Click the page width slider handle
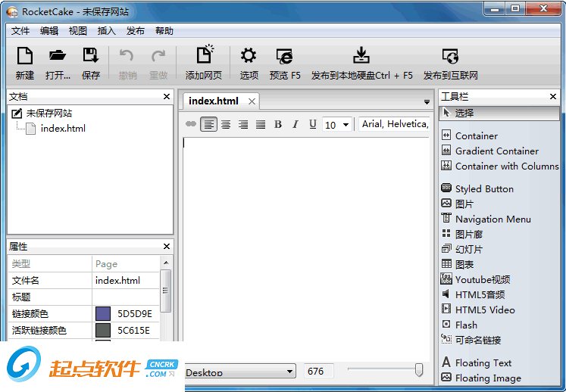The height and width of the screenshot is (392, 566). [x=419, y=370]
